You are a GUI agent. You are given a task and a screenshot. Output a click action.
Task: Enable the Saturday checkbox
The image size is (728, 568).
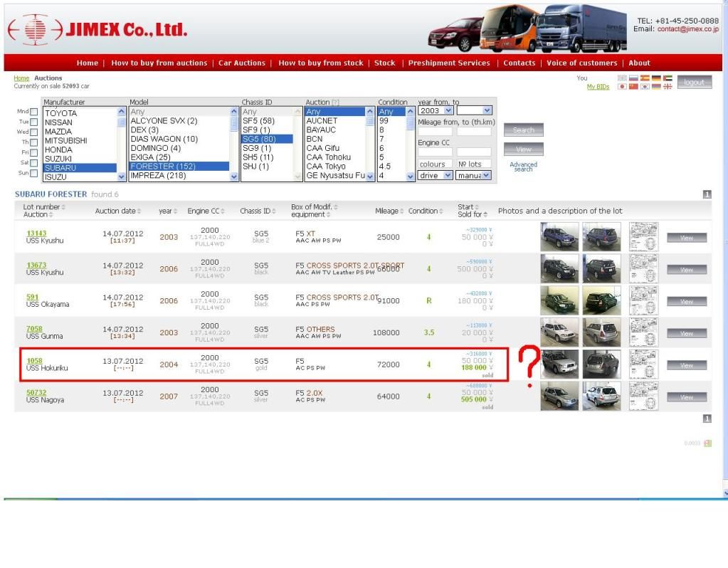pos(34,163)
